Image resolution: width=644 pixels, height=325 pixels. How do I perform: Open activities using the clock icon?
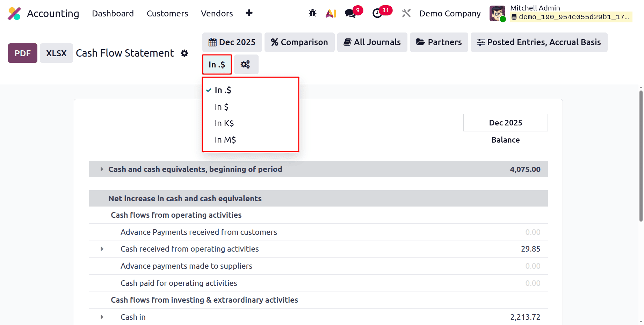pos(378,13)
